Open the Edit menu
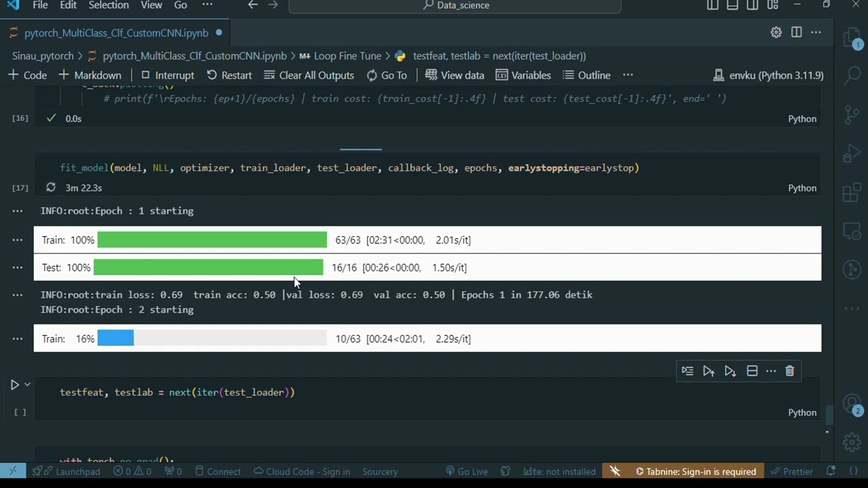 click(x=68, y=5)
